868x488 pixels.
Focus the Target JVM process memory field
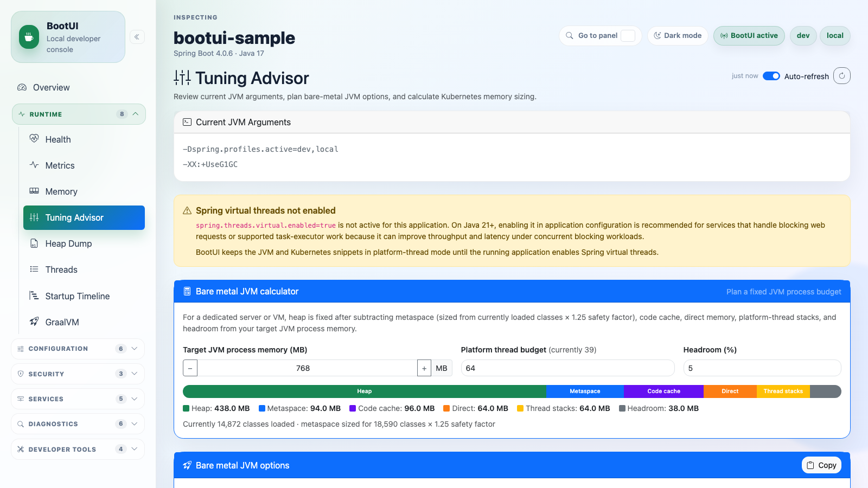307,368
